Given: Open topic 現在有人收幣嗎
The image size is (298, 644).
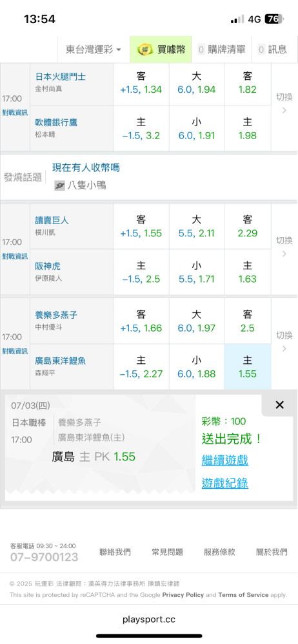Looking at the screenshot, I should pos(86,167).
